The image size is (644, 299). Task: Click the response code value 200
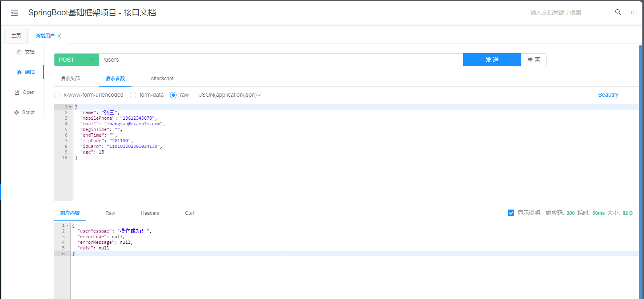point(571,213)
